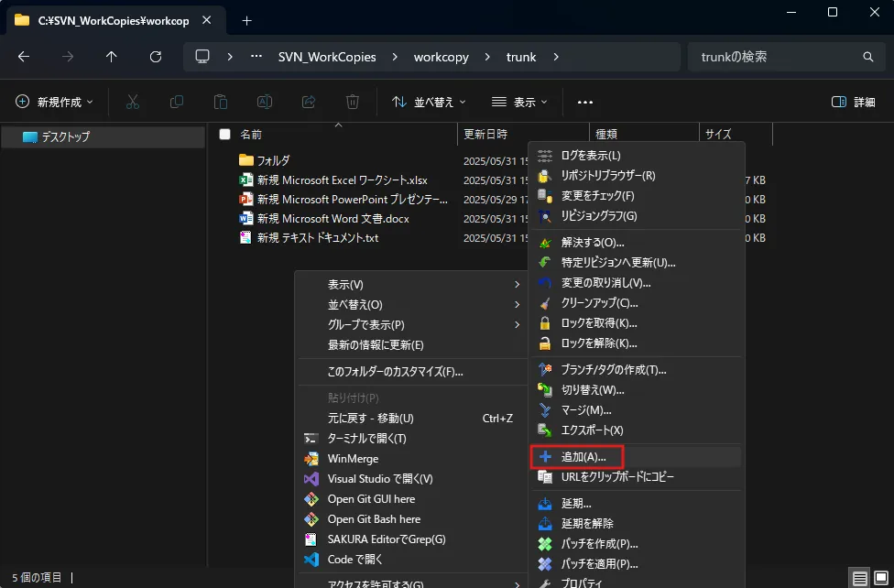
Task: Switch to large thumbnails view in status bar
Action: tap(881, 578)
